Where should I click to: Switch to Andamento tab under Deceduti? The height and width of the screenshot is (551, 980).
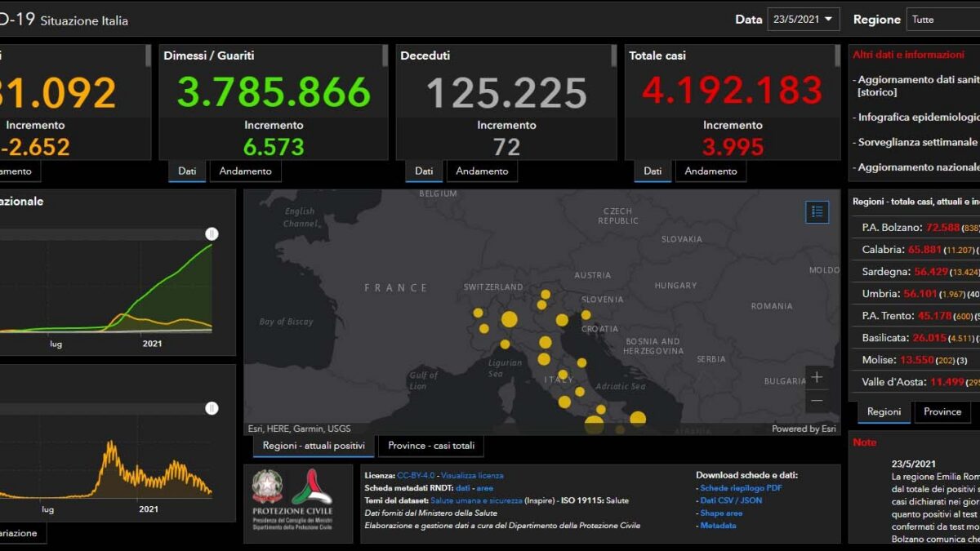pos(482,171)
